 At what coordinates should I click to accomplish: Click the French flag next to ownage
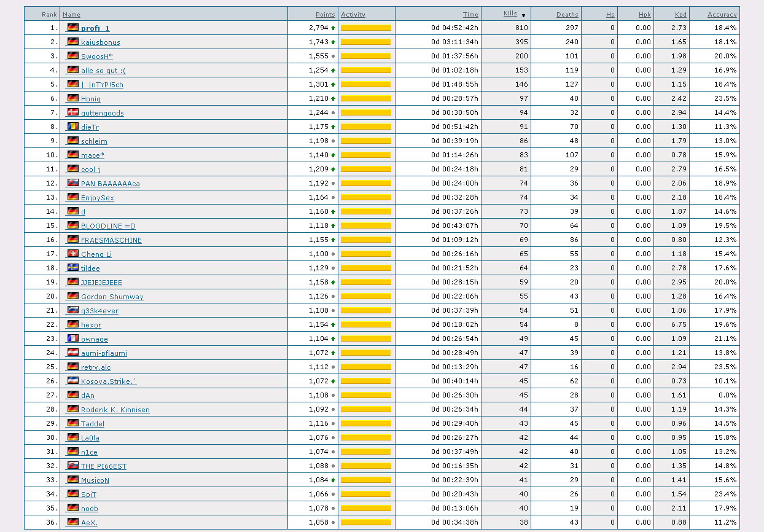point(73,338)
